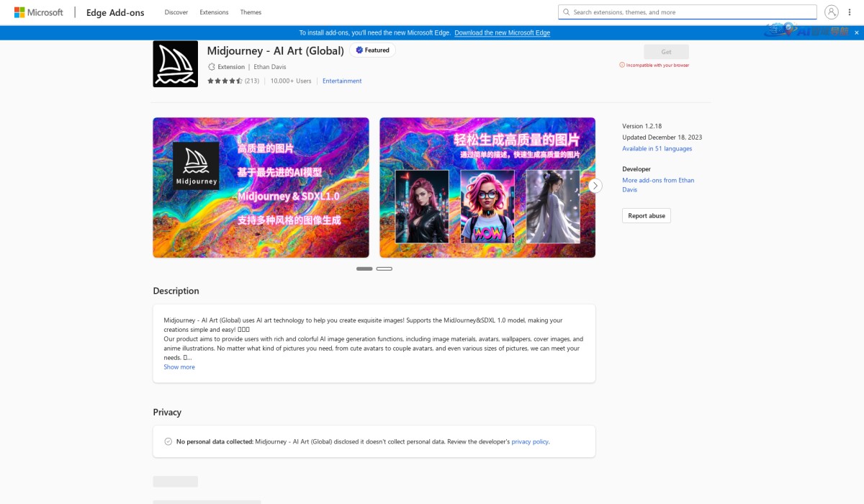Click the Extension puzzle icon near the title

point(210,66)
